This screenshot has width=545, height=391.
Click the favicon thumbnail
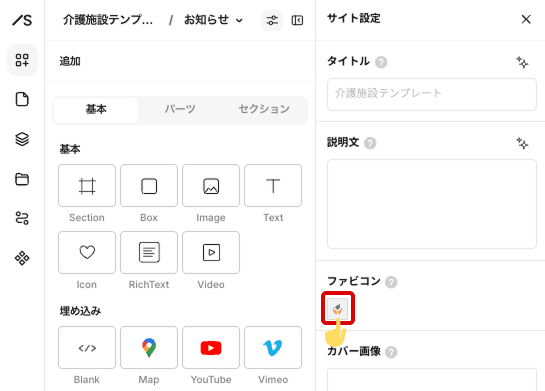click(x=337, y=308)
